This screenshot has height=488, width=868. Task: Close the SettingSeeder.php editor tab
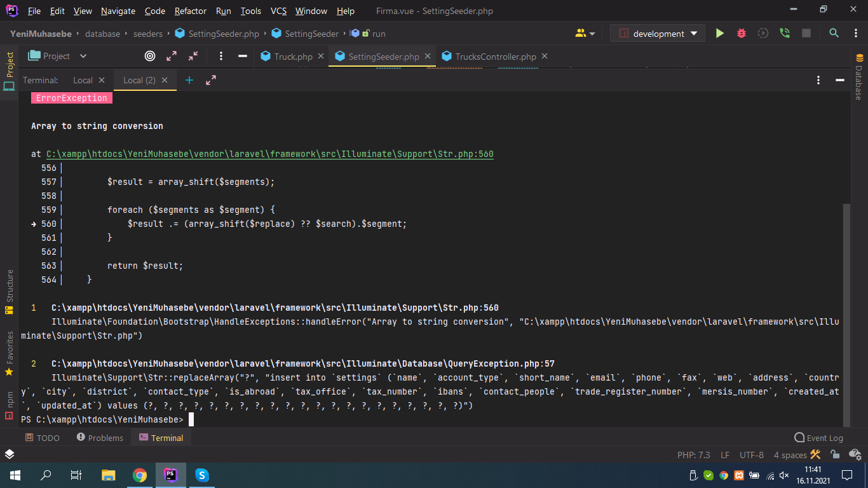point(428,56)
